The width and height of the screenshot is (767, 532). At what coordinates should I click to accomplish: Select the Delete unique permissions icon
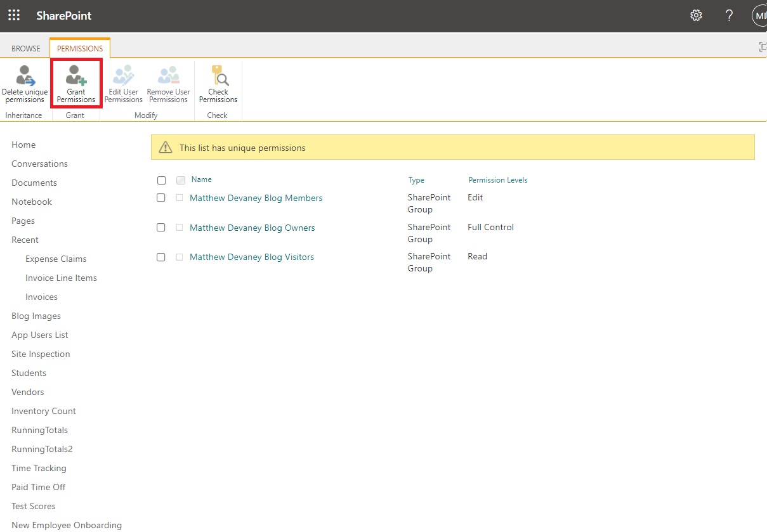coord(25,82)
